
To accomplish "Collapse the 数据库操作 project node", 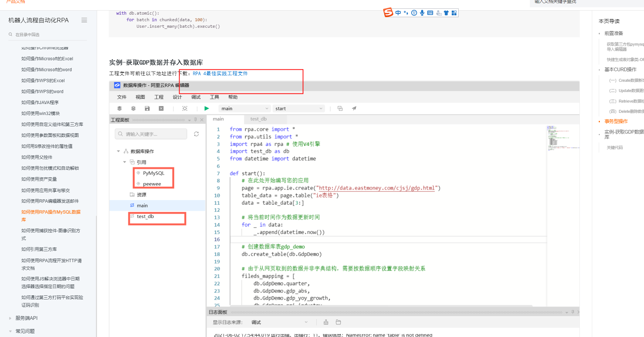I will point(118,151).
